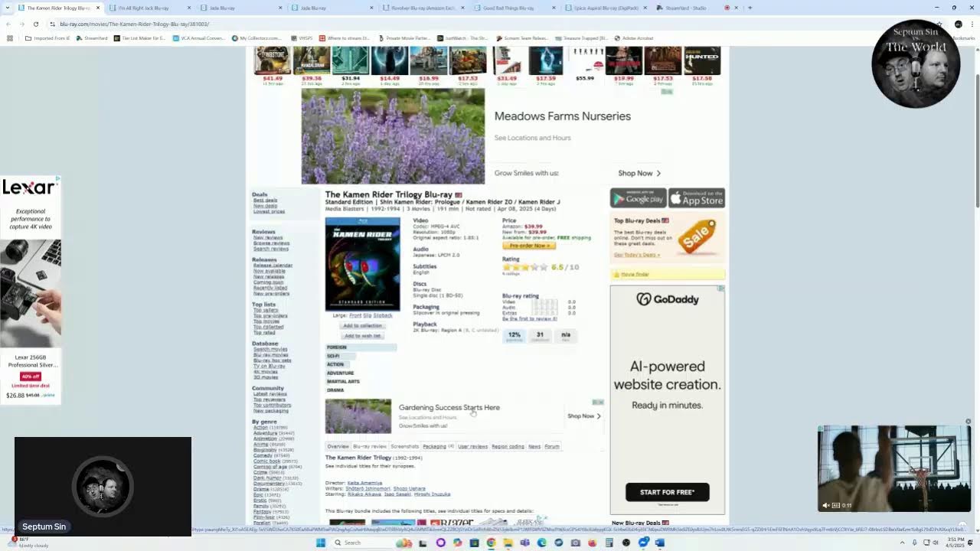Viewport: 980px width, 551px height.
Task: Open the Packaging page tab
Action: 437,446
